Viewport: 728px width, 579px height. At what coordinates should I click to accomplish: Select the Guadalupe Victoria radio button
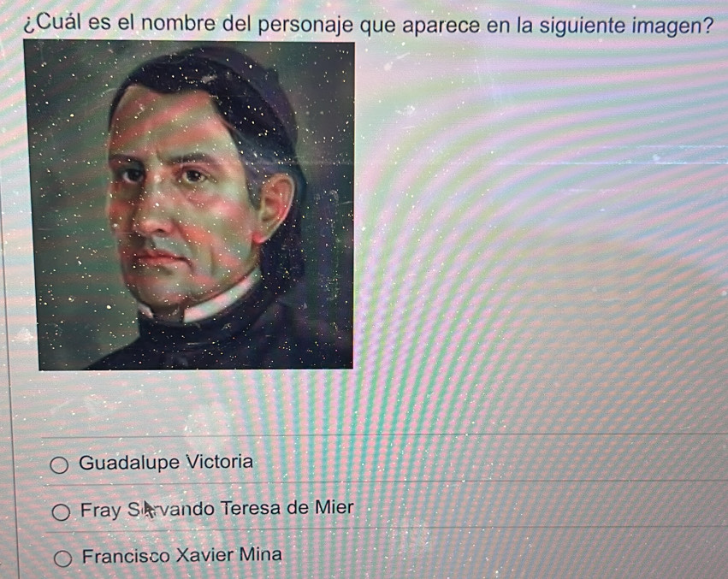[59, 464]
